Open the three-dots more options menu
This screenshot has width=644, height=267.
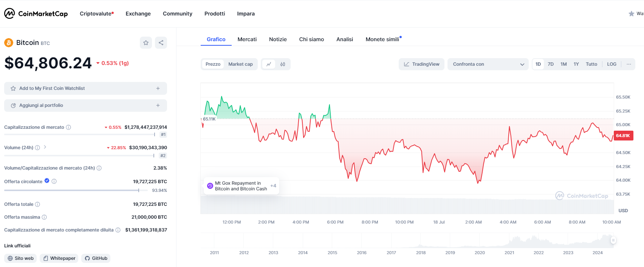pos(629,64)
